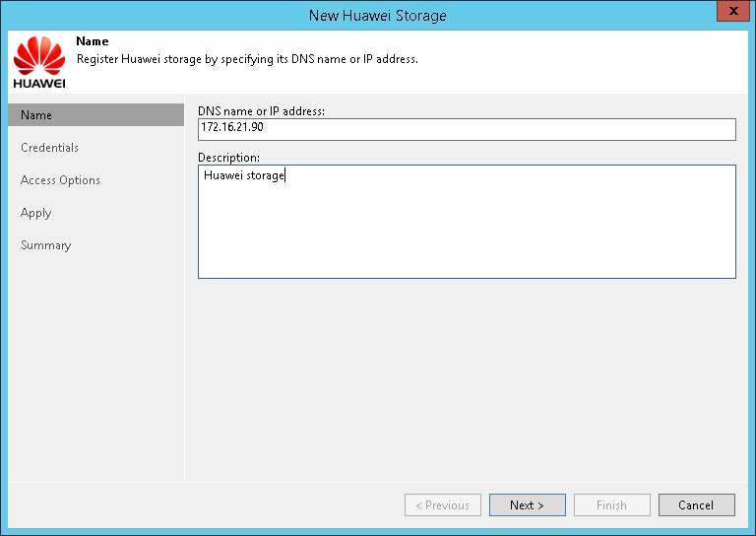The image size is (756, 536).
Task: Jump to the Summary step
Action: (45, 245)
